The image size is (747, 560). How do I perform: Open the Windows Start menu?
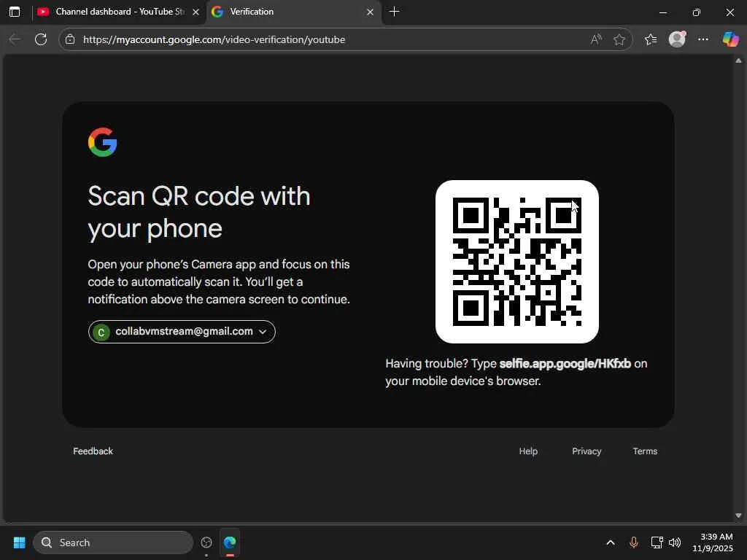point(19,542)
